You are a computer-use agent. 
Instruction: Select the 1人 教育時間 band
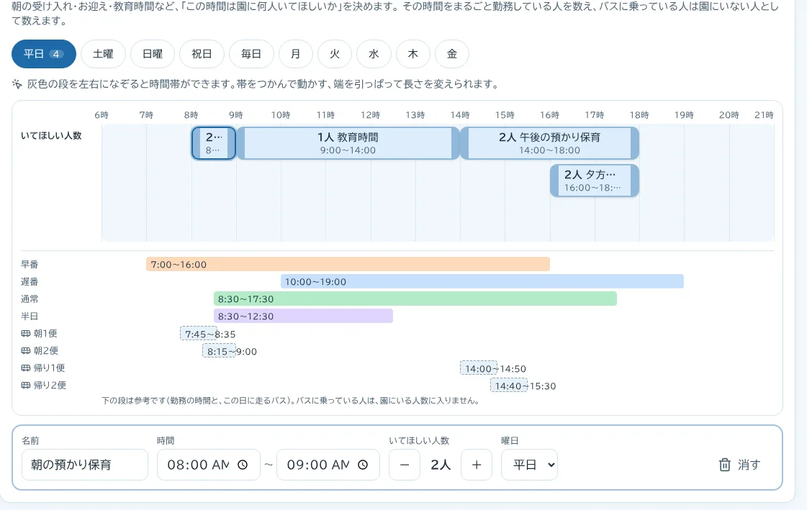coord(348,143)
